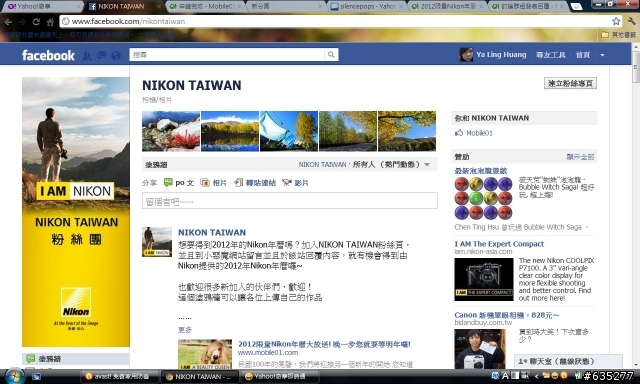Click the post author avatar thumbnail

[x=157, y=242]
